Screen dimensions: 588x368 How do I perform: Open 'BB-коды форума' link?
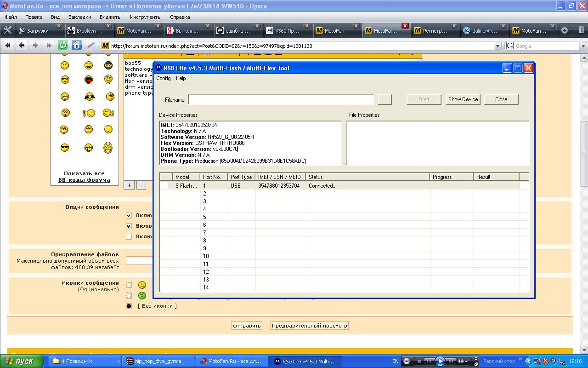click(x=84, y=180)
